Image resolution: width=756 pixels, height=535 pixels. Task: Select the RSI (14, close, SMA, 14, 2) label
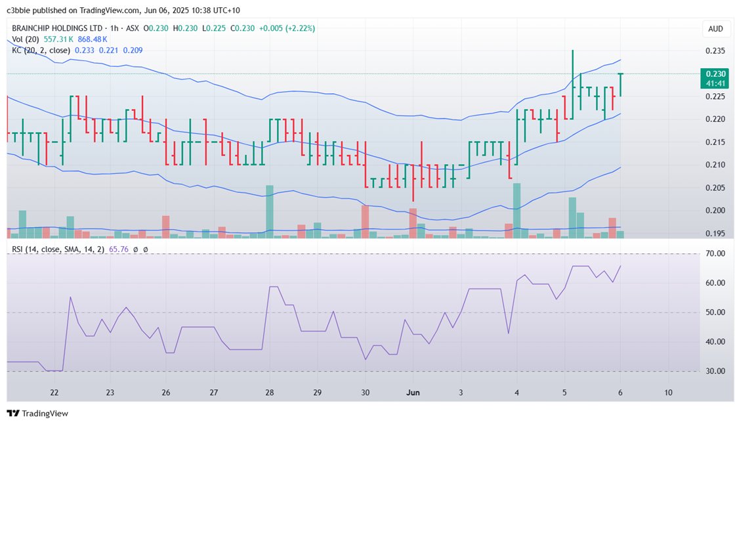pyautogui.click(x=58, y=249)
